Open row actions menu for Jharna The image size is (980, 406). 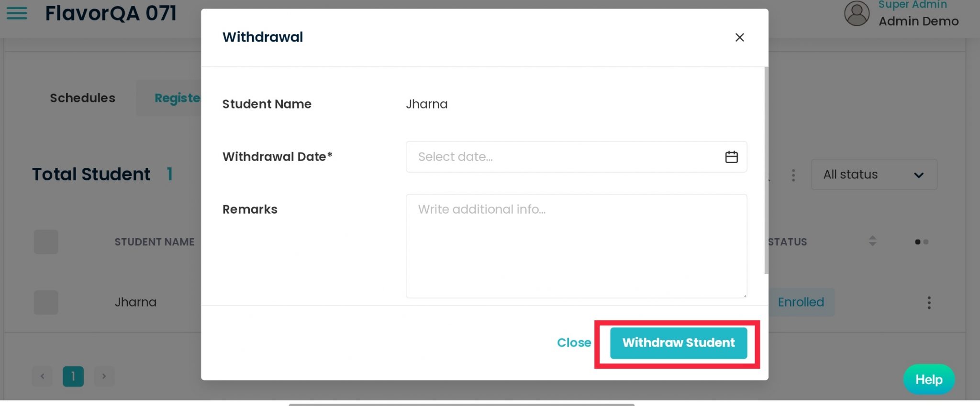[929, 303]
